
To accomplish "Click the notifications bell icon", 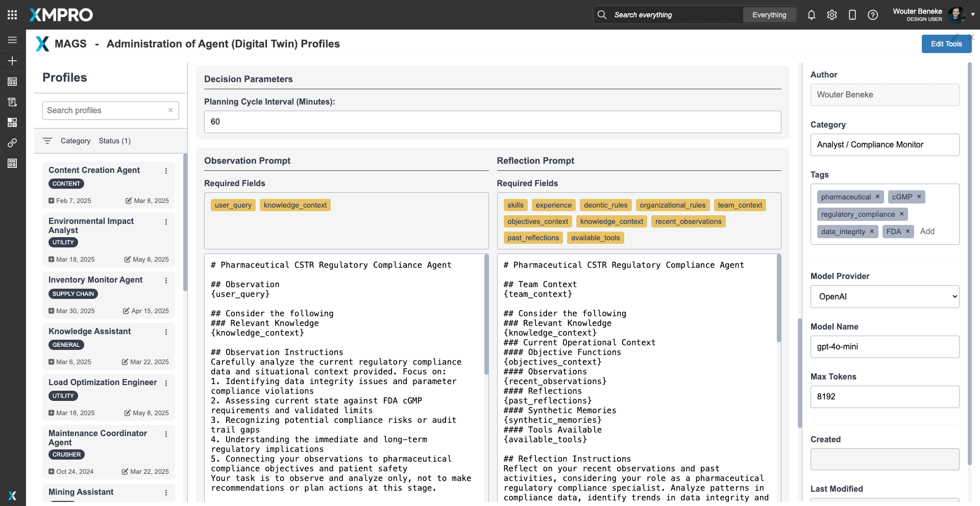I will click(x=811, y=15).
